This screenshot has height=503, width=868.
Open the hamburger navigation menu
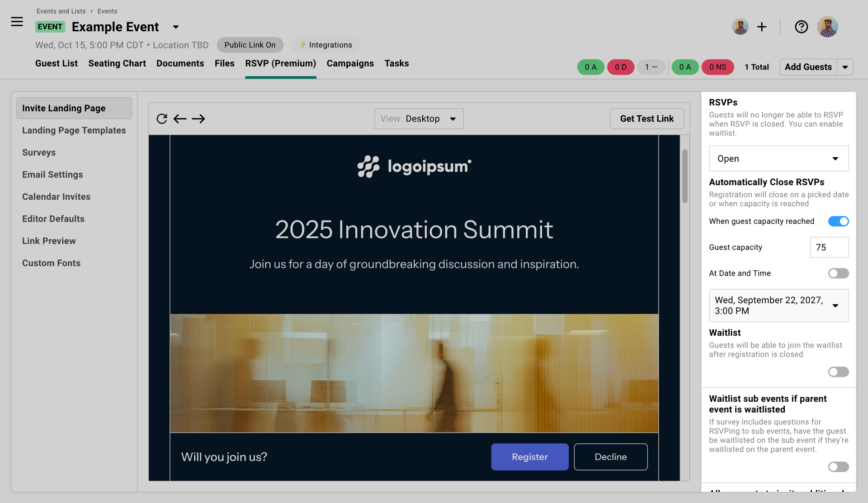click(17, 22)
